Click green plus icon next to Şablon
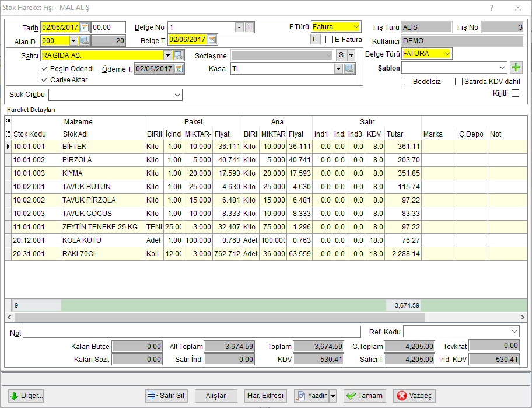The height and width of the screenshot is (408, 532). pos(516,68)
